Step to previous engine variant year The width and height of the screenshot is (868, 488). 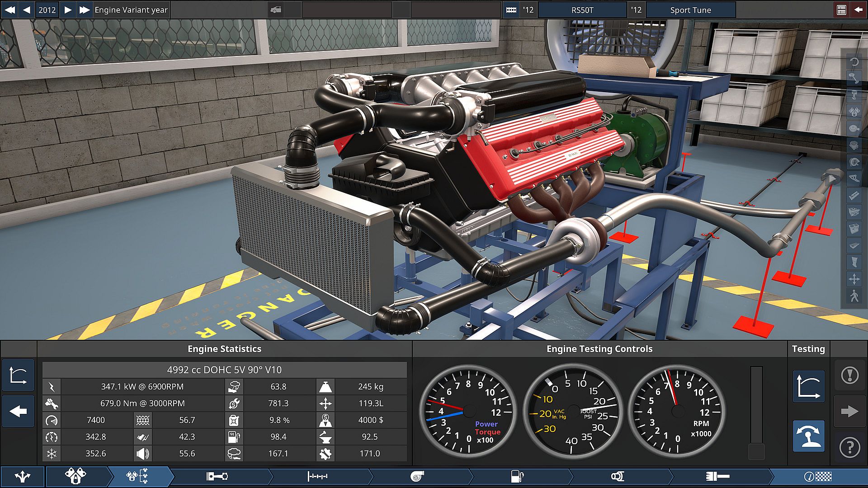click(x=27, y=9)
